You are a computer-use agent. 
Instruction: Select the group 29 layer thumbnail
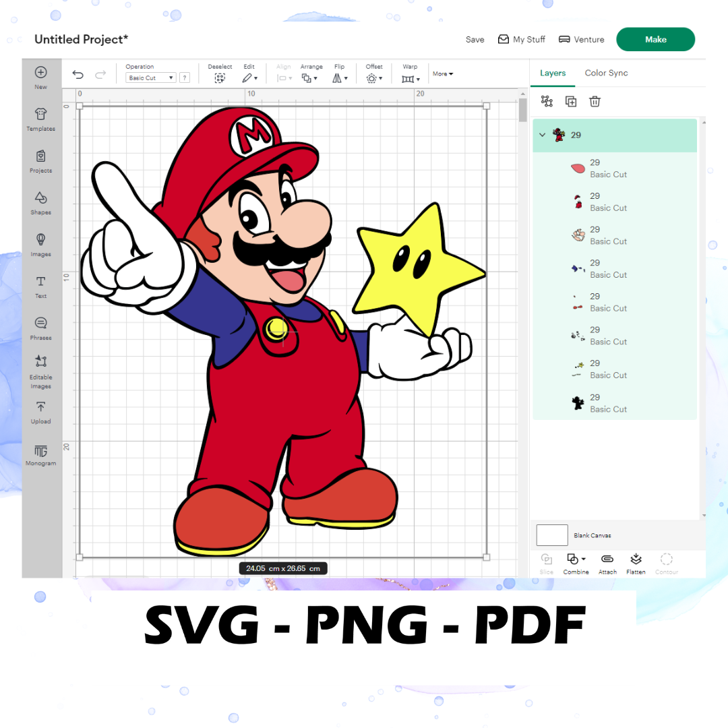(559, 135)
